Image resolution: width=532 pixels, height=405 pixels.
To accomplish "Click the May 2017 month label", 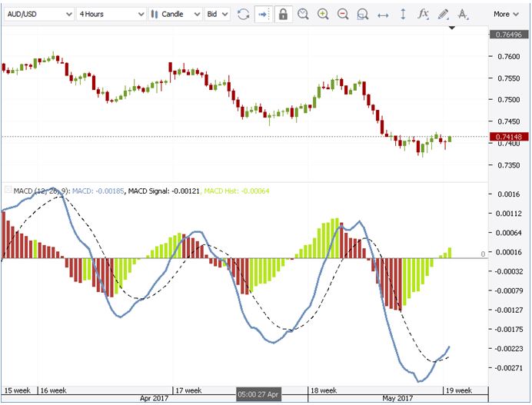I will (x=397, y=398).
